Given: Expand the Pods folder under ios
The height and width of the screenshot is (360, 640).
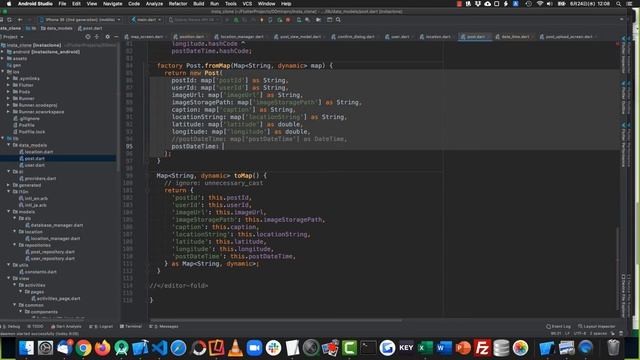Looking at the screenshot, I should (x=9, y=92).
